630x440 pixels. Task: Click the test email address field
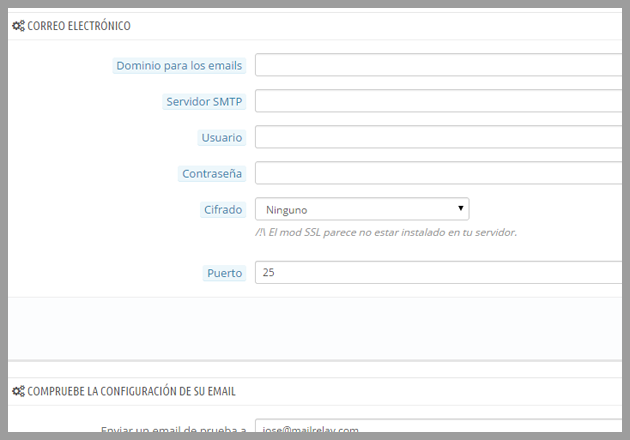pos(438,426)
